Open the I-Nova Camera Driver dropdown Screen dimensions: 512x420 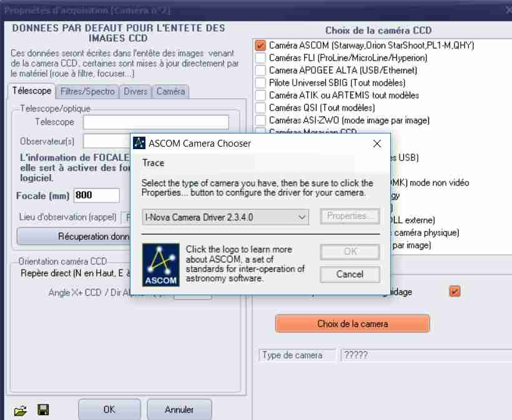point(225,217)
